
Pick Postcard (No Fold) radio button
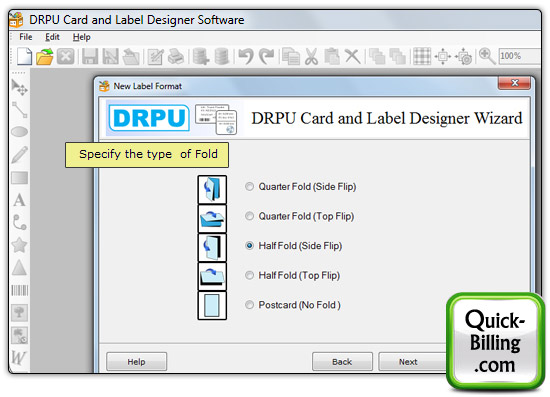[x=249, y=305]
